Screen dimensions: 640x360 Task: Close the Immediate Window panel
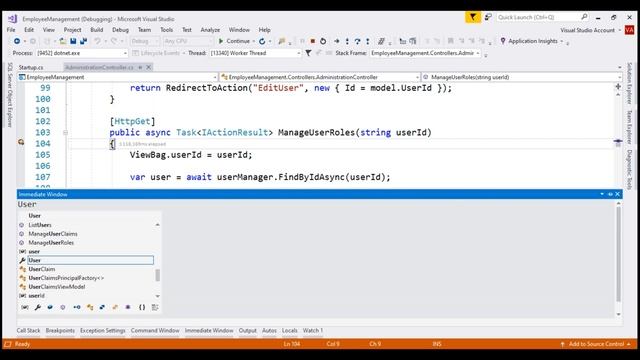618,194
